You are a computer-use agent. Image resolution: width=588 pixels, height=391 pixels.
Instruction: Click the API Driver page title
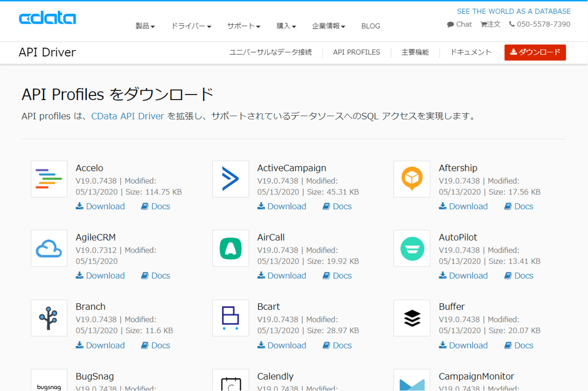47,52
